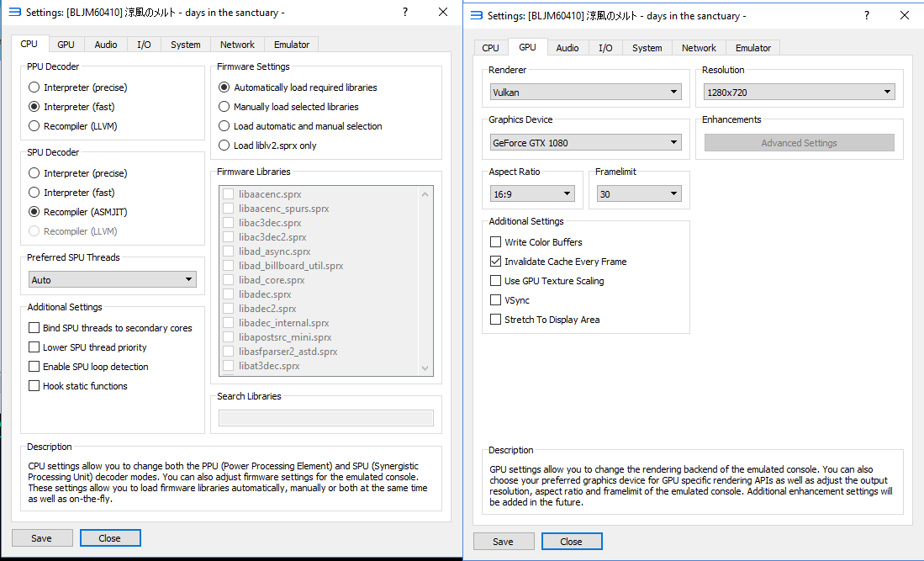Open the Renderer dropdown showing Vulkan
The height and width of the screenshot is (561, 924).
tap(585, 92)
